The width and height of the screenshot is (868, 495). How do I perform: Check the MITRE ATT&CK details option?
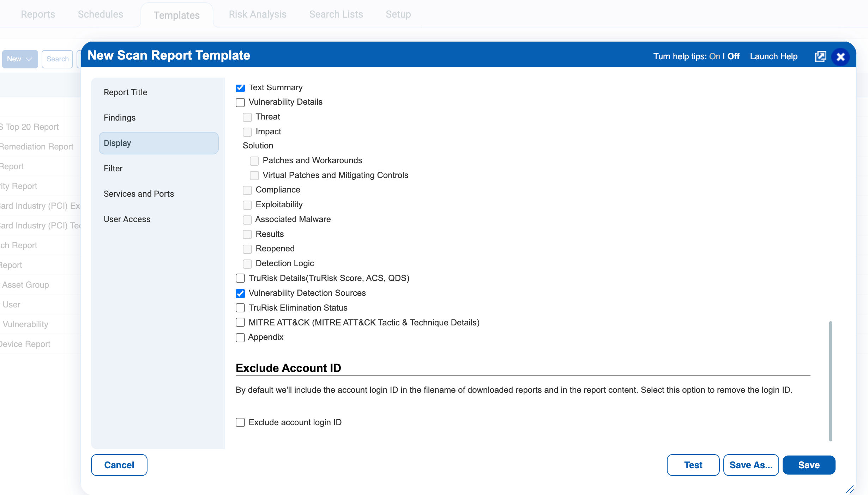tap(240, 322)
